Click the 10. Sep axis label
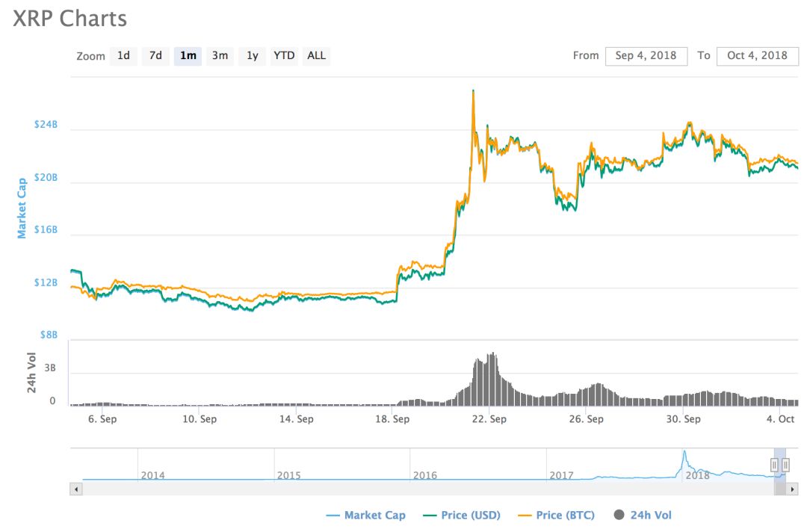Image resolution: width=807 pixels, height=532 pixels. [x=200, y=419]
